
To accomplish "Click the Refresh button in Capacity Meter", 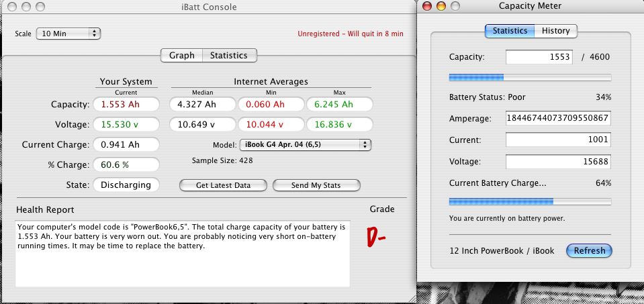I will [x=590, y=251].
